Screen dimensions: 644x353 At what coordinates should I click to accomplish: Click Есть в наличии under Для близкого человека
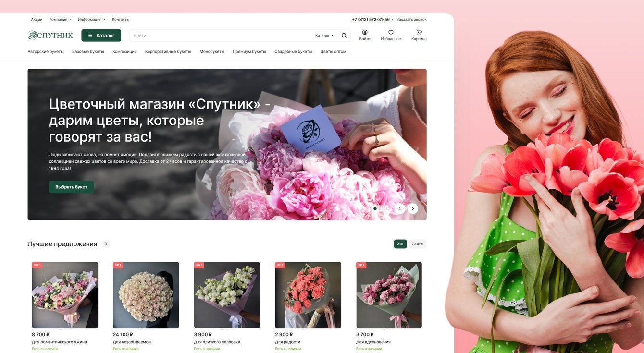207,349
